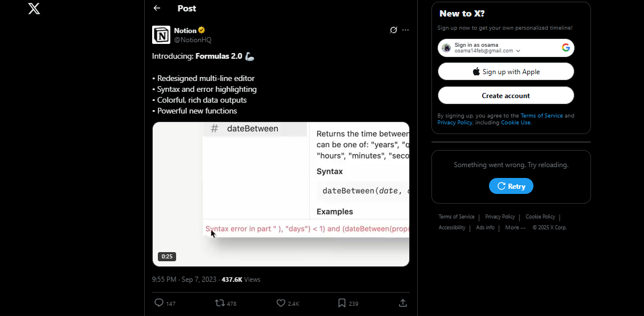Image resolution: width=644 pixels, height=316 pixels.
Task: Click the Create account button
Action: (x=506, y=96)
